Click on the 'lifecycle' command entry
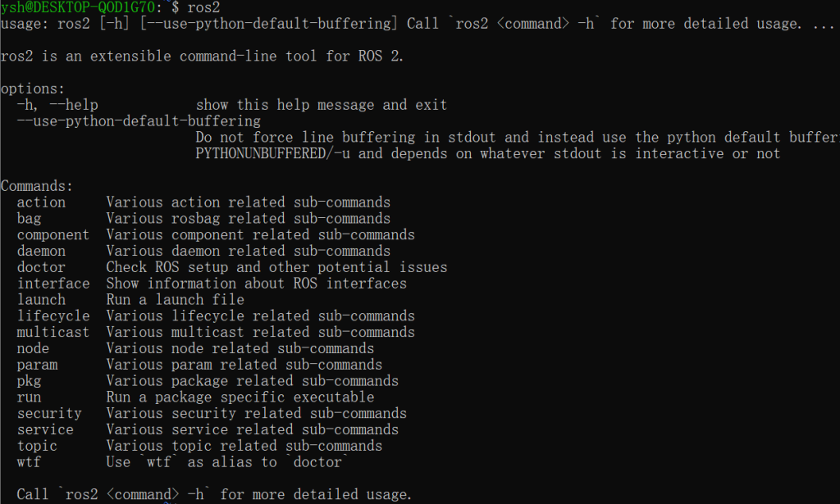This screenshot has width=840, height=504. pos(53,316)
